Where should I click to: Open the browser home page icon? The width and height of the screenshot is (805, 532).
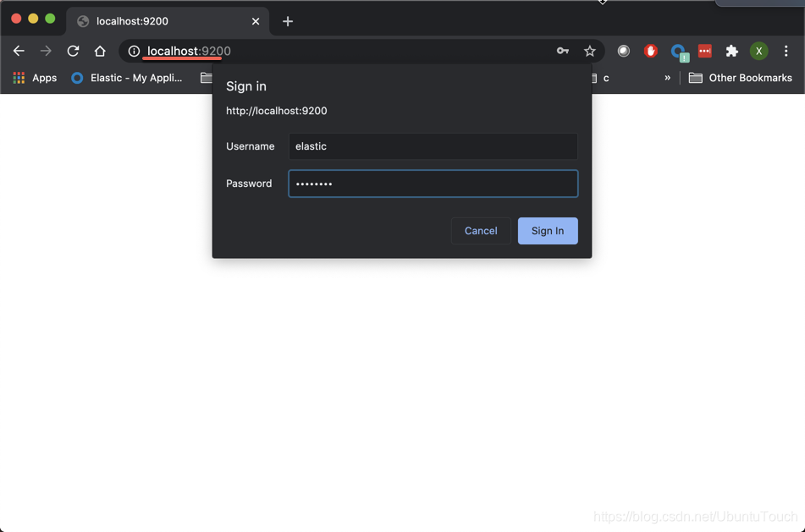100,51
